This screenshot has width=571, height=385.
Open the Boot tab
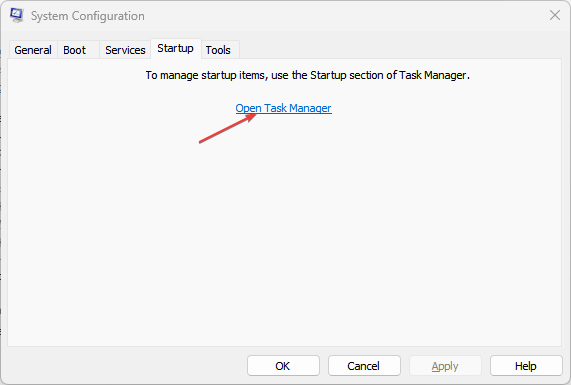(x=75, y=50)
